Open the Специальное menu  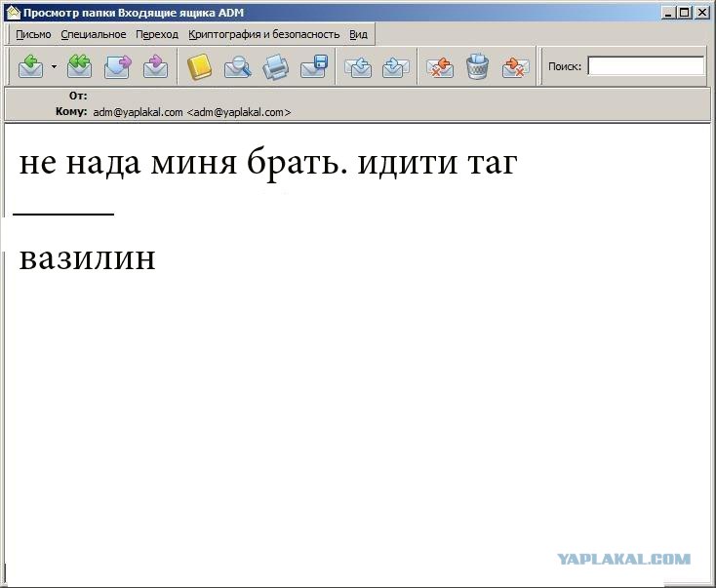click(93, 35)
